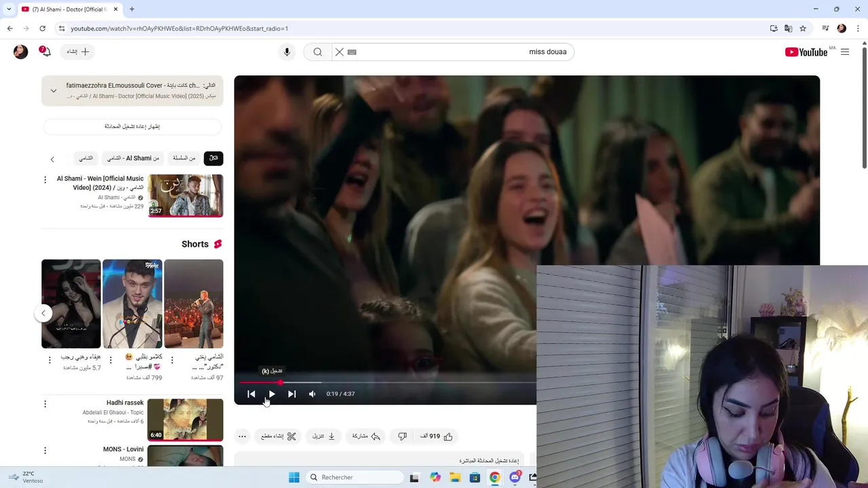This screenshot has height=488, width=868.
Task: Click the play button in the video player
Action: [x=271, y=394]
